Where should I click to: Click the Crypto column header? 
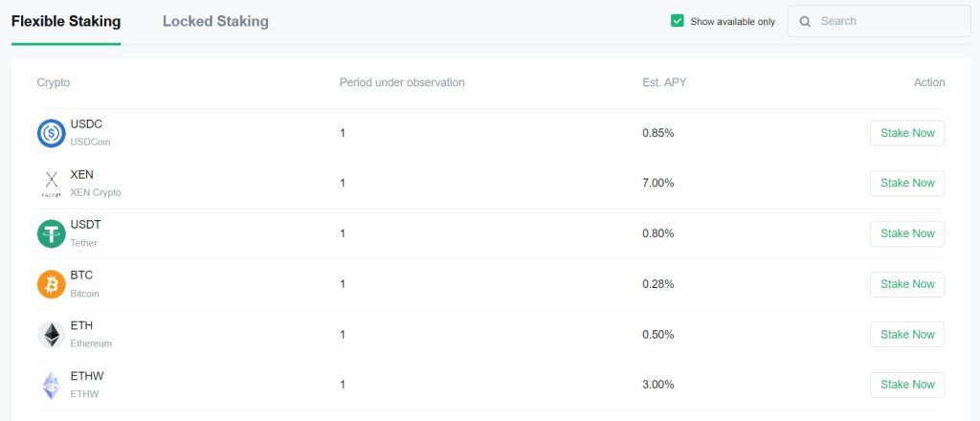tap(53, 82)
